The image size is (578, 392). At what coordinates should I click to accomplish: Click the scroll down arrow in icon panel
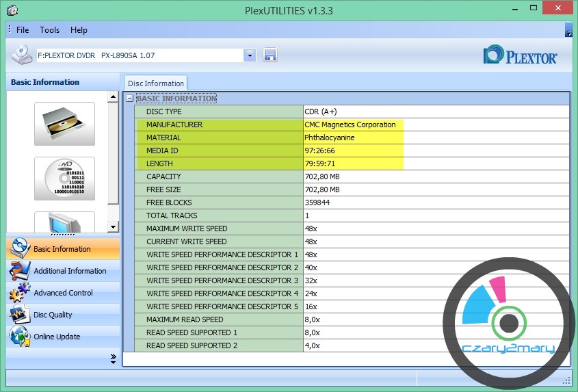(x=114, y=226)
